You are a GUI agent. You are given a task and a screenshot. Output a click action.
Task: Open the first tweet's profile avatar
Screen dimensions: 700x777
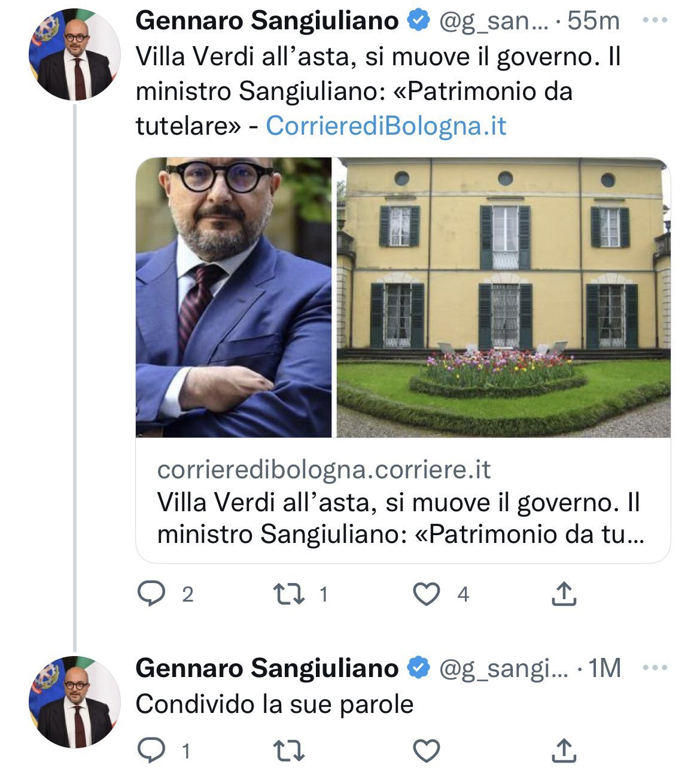coord(74,54)
